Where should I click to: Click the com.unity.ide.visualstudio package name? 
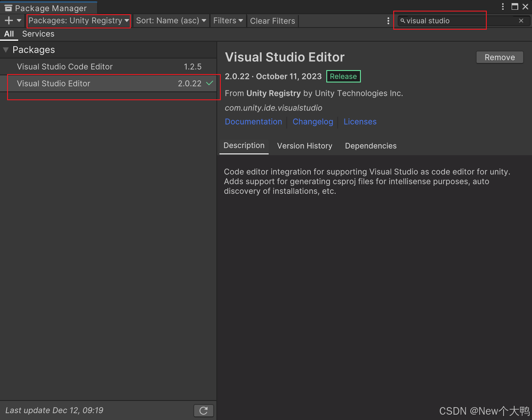(274, 108)
